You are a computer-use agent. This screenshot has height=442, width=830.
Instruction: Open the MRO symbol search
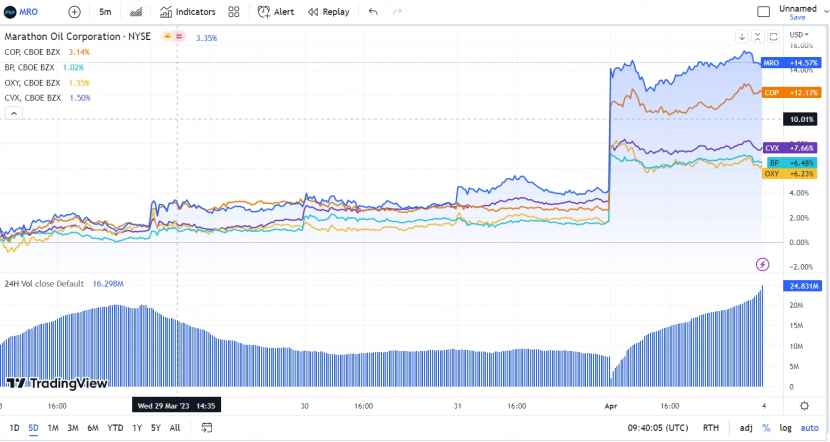pos(21,12)
